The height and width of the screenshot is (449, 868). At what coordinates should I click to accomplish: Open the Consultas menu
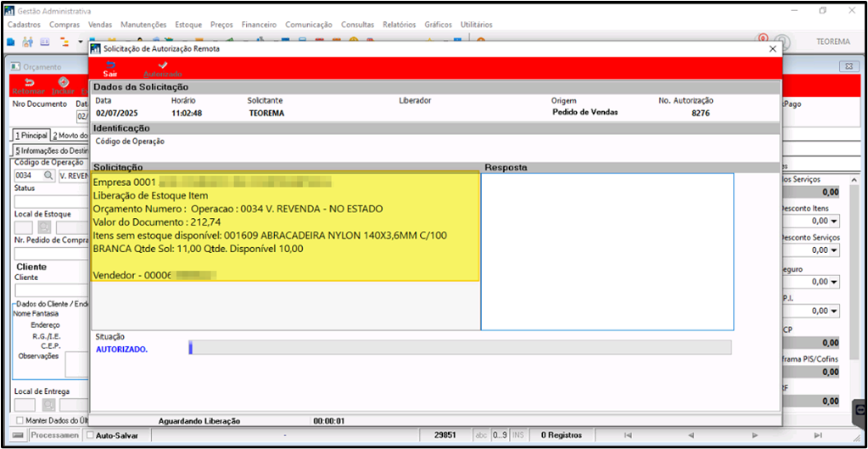pyautogui.click(x=357, y=25)
